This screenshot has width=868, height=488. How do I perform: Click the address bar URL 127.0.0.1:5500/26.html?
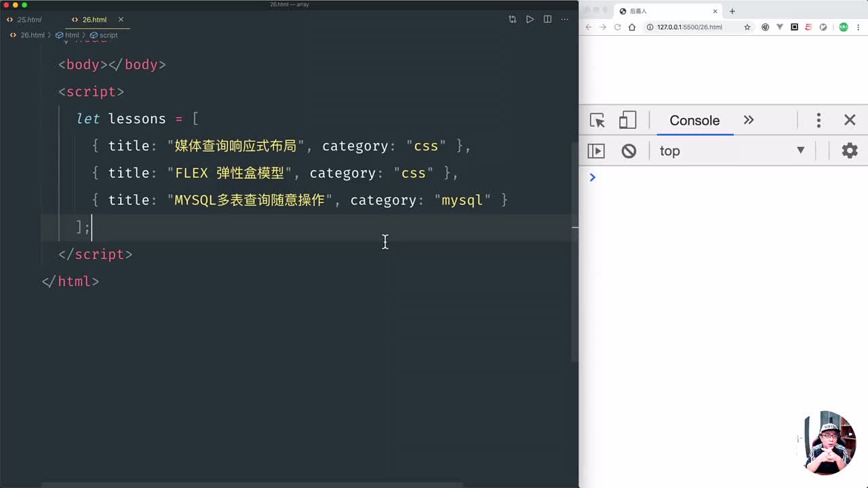point(689,27)
